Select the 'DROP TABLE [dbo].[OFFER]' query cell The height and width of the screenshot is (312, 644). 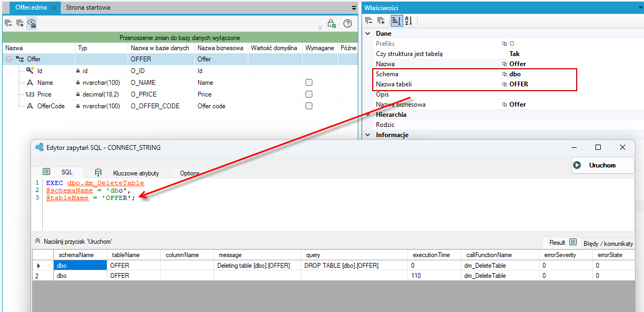[355, 266]
